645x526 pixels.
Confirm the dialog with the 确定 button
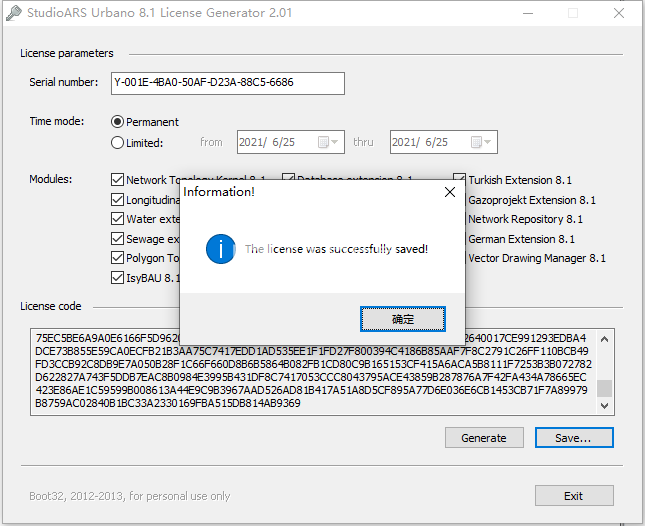coord(402,319)
